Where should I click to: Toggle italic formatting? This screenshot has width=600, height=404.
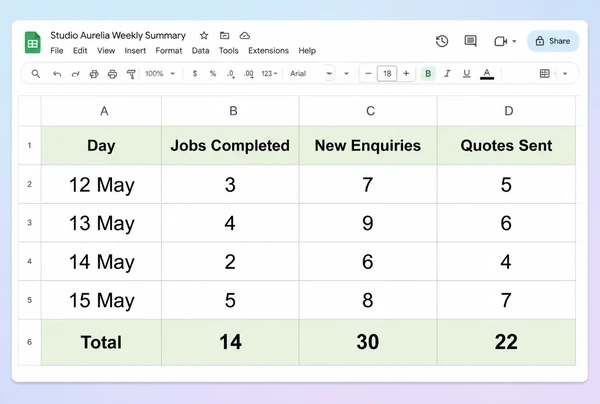click(x=447, y=73)
